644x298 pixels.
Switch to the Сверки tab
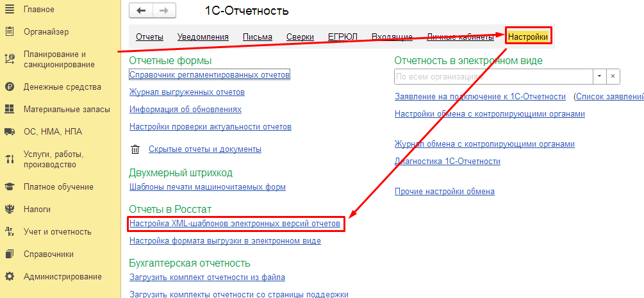tap(301, 37)
